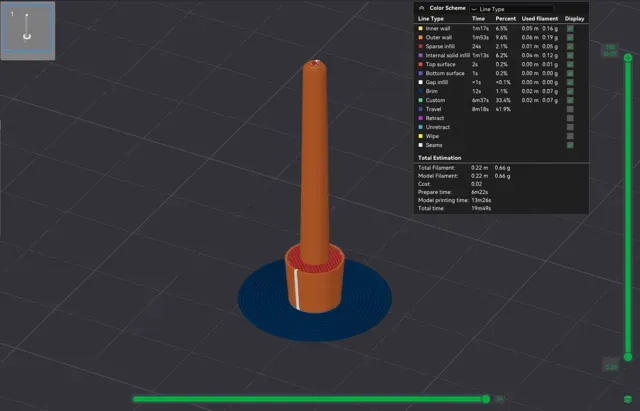Click the layers icon at bottom right
Screen dimensions: 640x411
pyautogui.click(x=628, y=399)
